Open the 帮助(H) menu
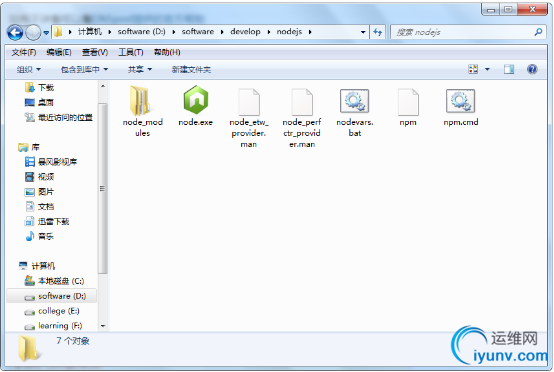Screen dimensions: 554x372 167,52
